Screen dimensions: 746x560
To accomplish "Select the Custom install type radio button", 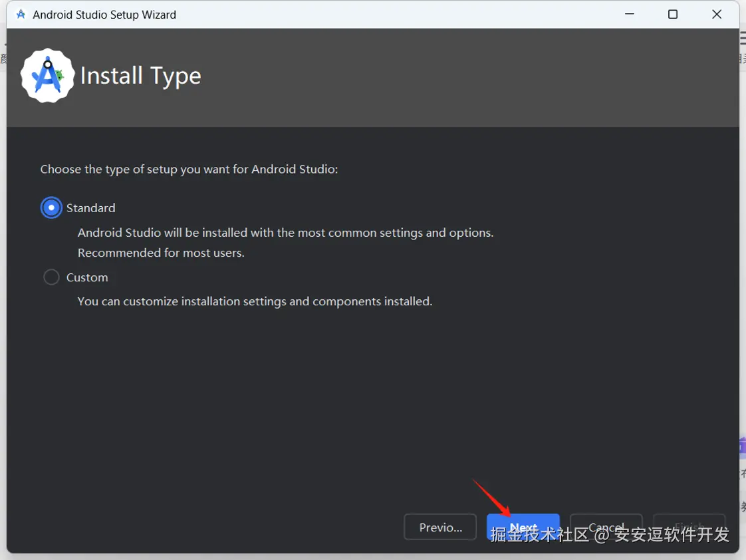I will (51, 277).
